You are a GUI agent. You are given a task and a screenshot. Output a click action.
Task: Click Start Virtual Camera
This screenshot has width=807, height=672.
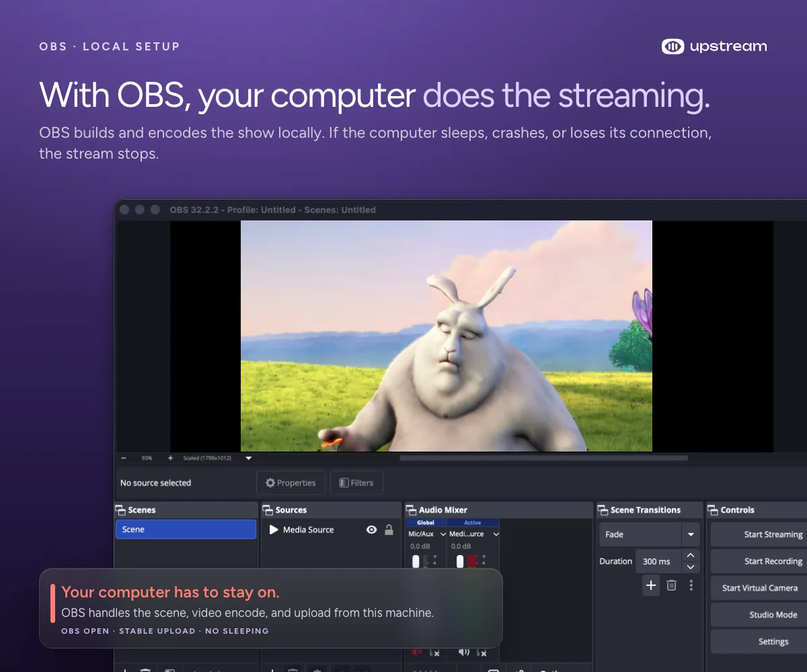point(759,588)
